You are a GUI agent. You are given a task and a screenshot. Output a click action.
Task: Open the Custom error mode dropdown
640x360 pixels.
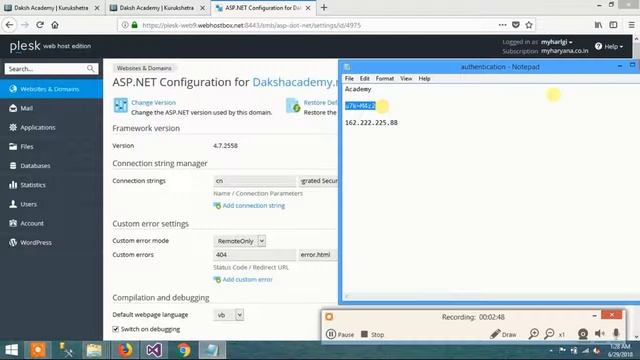(x=239, y=241)
